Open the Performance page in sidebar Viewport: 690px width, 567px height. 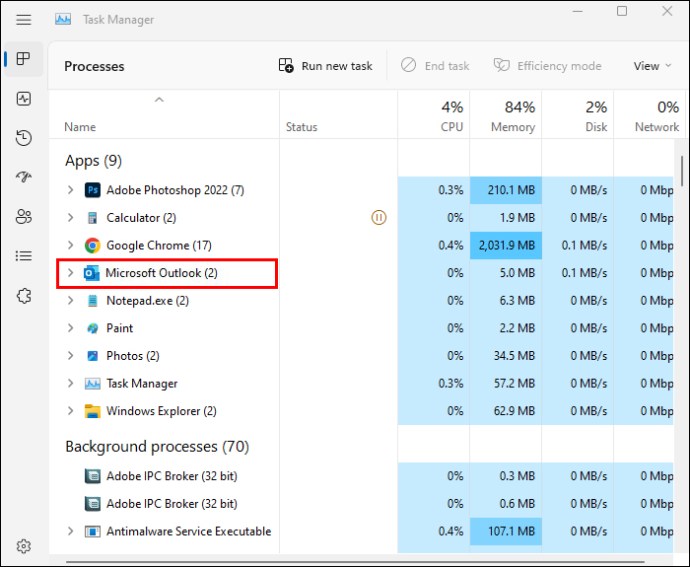pos(24,99)
